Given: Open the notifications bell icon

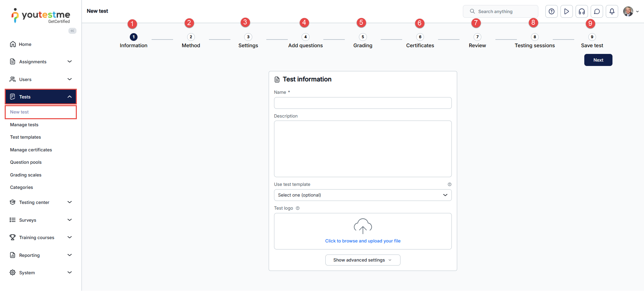Looking at the screenshot, I should [612, 11].
